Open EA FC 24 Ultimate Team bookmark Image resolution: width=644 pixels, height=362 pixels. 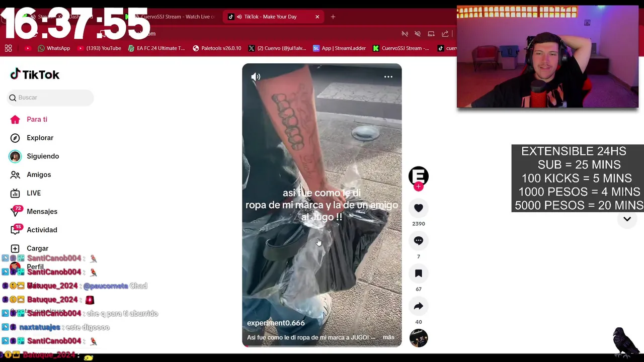tap(156, 48)
